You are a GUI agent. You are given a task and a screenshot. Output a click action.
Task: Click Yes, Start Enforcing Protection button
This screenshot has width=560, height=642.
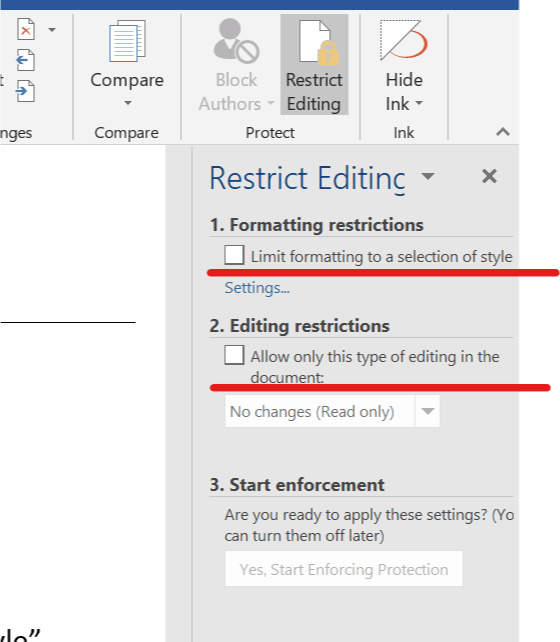(x=344, y=569)
